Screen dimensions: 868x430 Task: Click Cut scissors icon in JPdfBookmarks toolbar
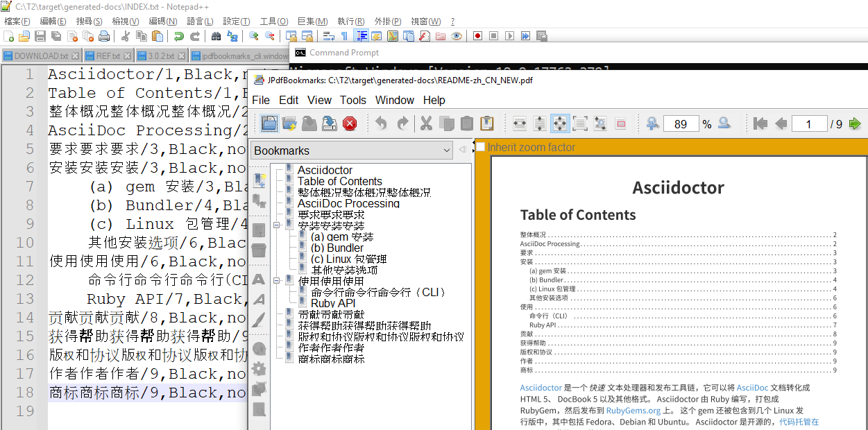[426, 123]
